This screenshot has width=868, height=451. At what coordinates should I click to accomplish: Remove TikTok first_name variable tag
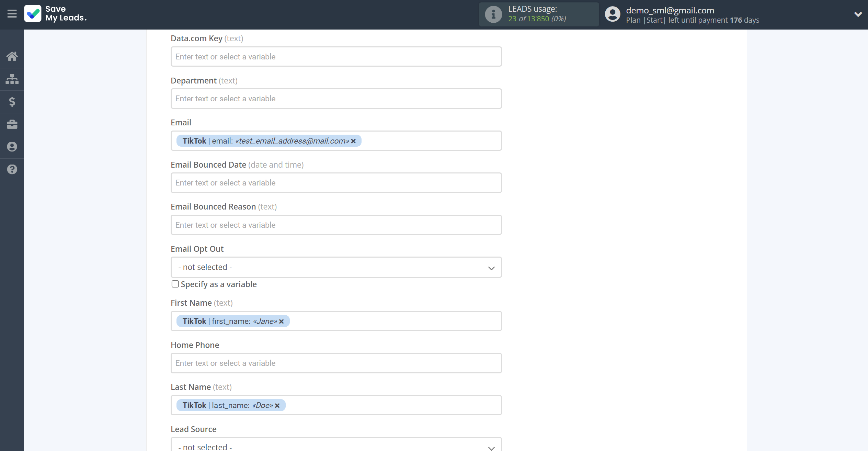[x=282, y=321]
